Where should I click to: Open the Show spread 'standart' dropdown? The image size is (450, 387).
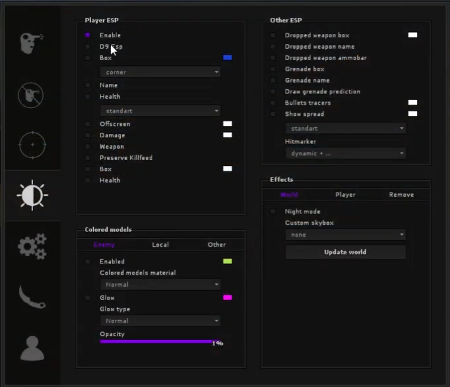pyautogui.click(x=345, y=128)
